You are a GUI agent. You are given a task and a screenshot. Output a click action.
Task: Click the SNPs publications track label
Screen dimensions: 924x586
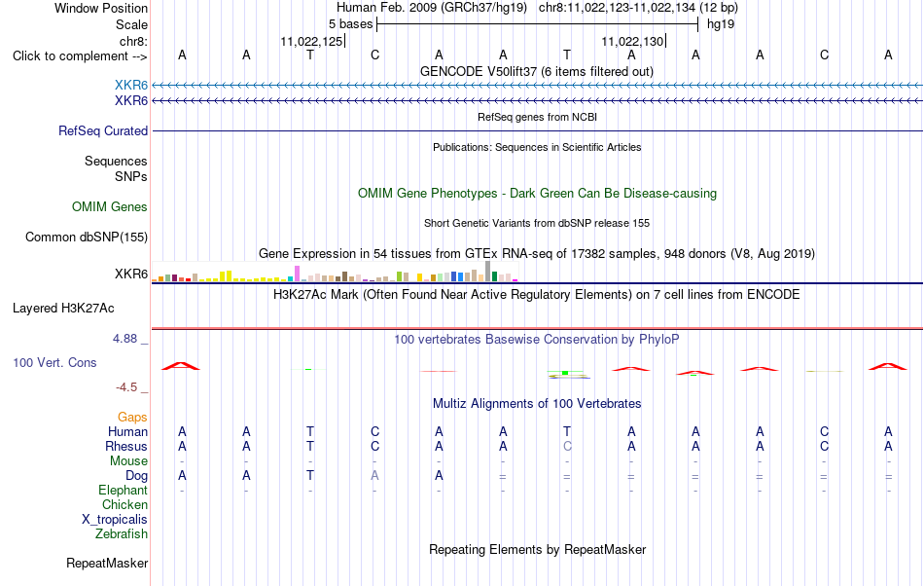131,176
